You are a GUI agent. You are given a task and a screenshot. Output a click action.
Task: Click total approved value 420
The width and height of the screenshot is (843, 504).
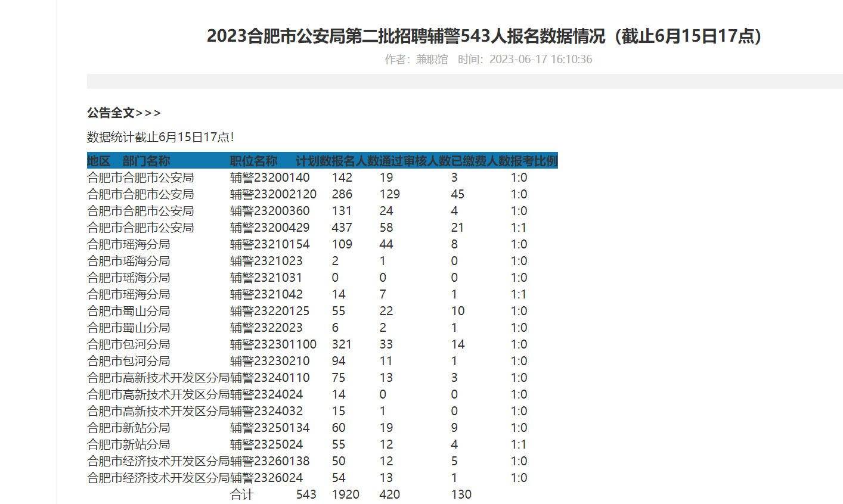point(390,494)
